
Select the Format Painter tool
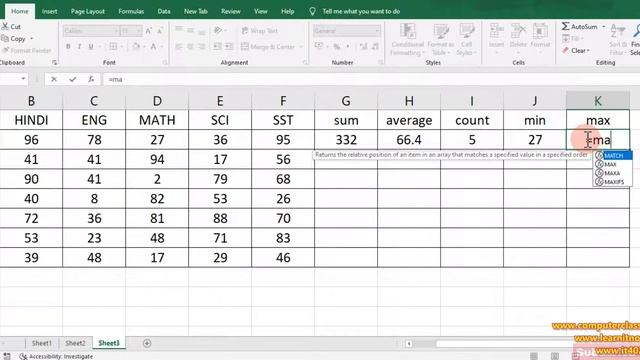click(x=27, y=51)
